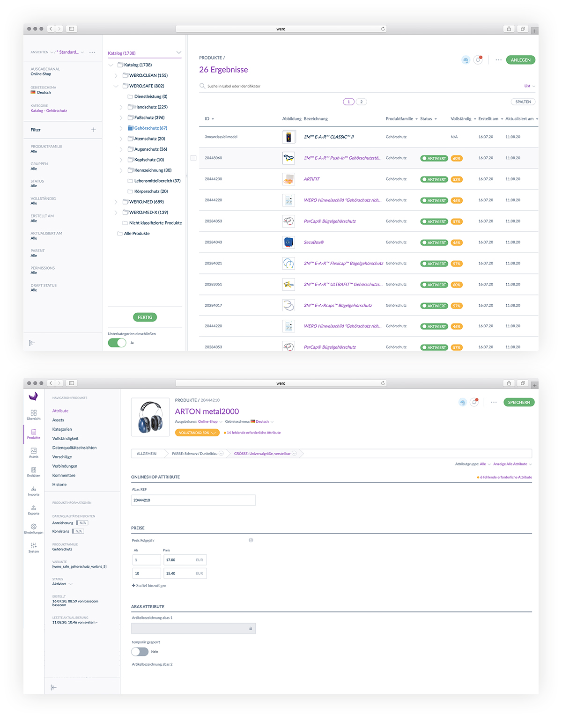Click the purple app logo in the detail window
The width and height of the screenshot is (562, 728).
click(33, 397)
